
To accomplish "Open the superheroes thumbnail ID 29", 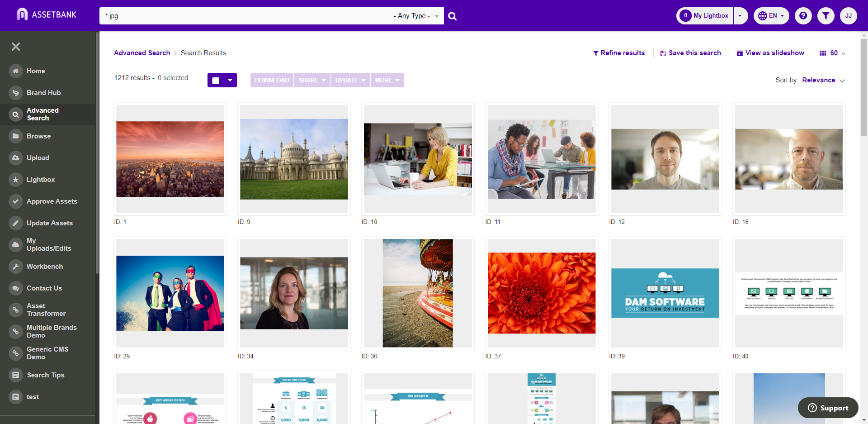I will tap(170, 293).
